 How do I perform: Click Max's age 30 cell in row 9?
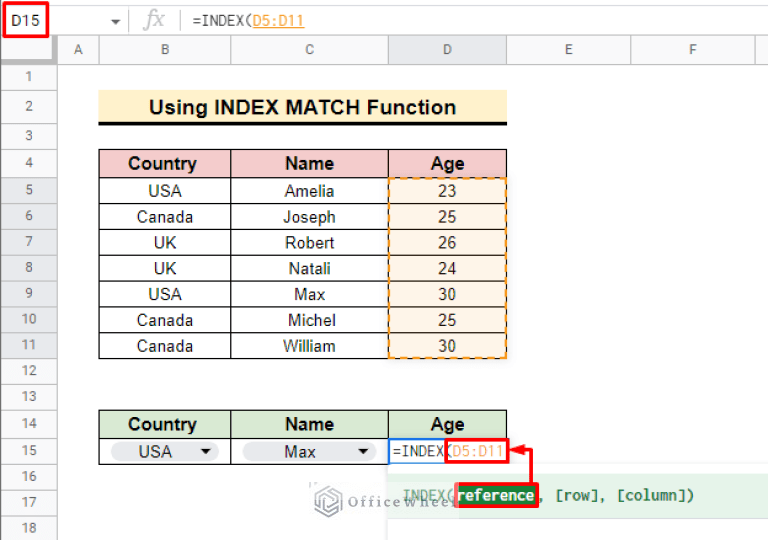pos(447,295)
